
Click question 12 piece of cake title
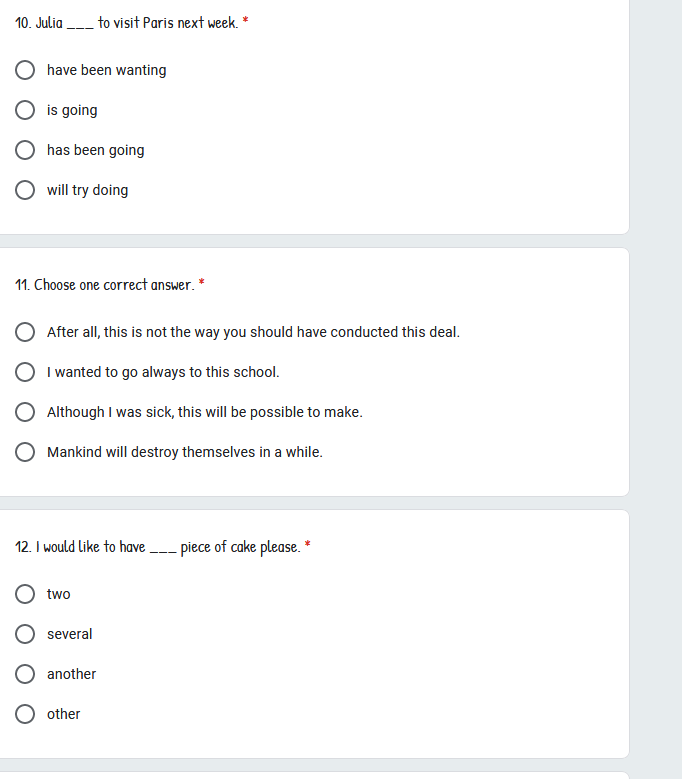pos(158,547)
